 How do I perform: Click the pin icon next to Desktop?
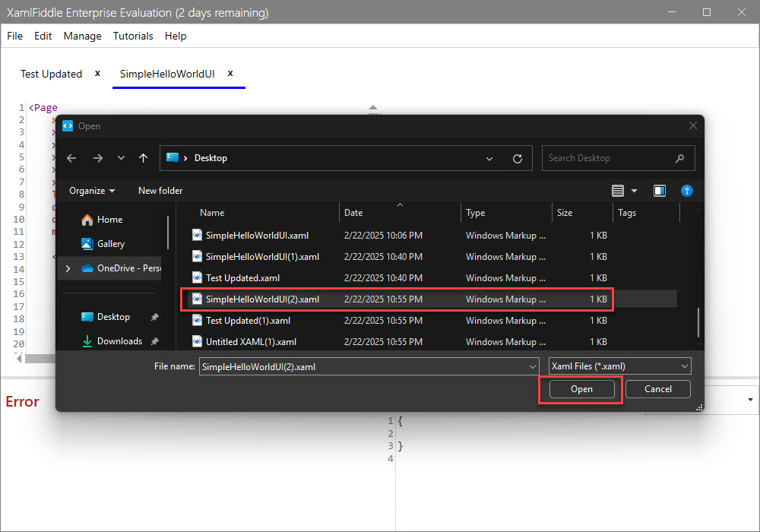[x=154, y=317]
